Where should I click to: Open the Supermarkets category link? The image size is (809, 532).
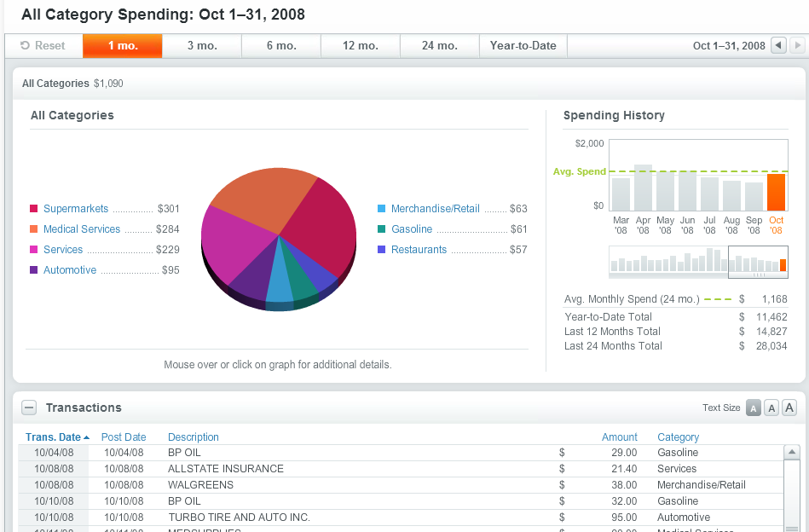pos(76,209)
